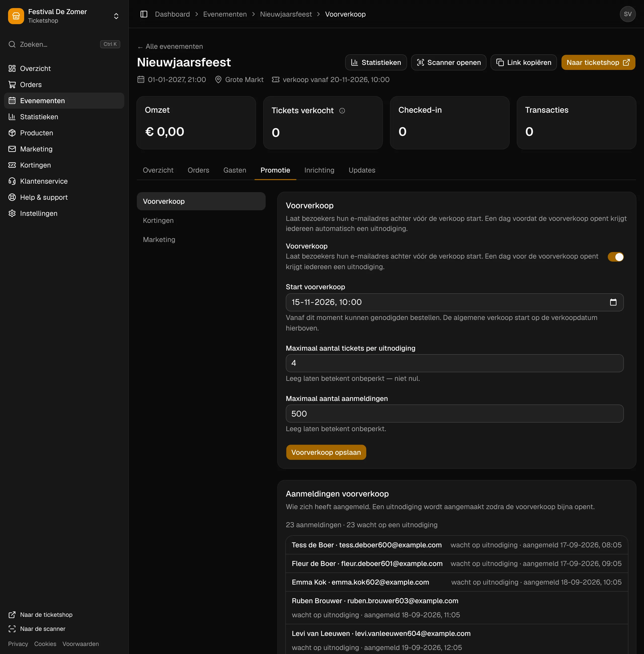Toggle the Voorverkoop switch off

point(615,257)
